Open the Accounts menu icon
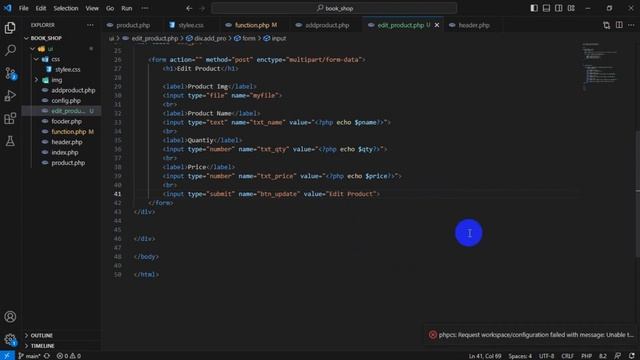The height and width of the screenshot is (360, 640). tap(10, 317)
